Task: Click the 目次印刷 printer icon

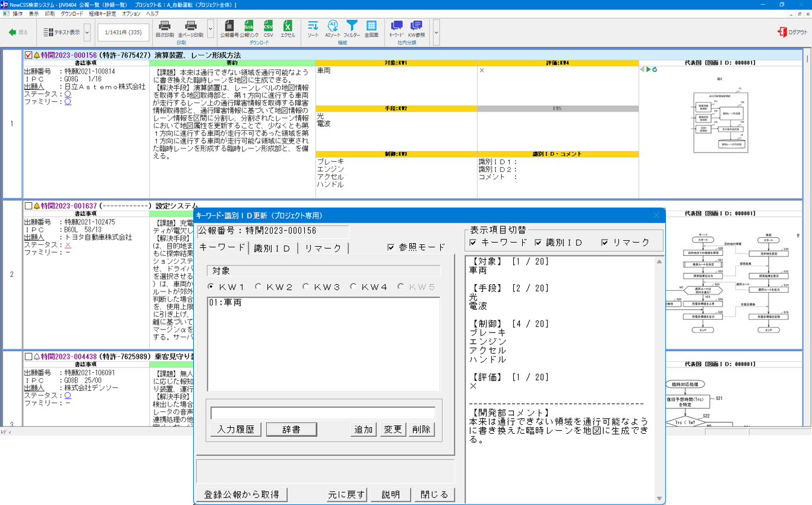Action: (x=164, y=26)
